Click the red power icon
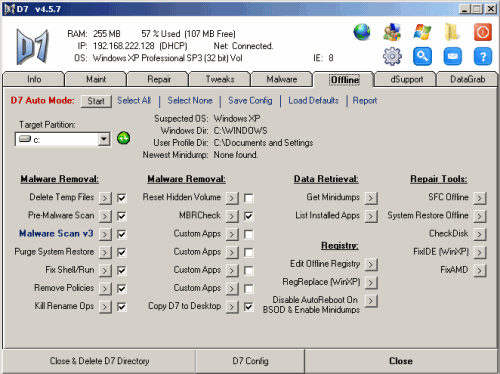The width and height of the screenshot is (500, 374). pos(483,32)
